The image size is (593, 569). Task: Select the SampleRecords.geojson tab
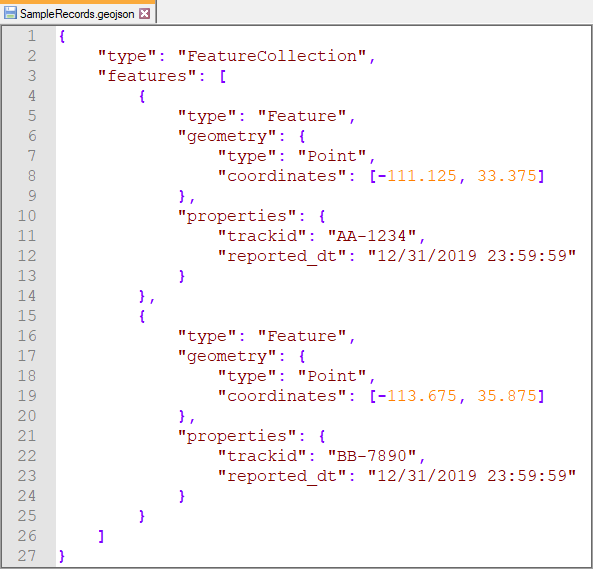tap(77, 14)
